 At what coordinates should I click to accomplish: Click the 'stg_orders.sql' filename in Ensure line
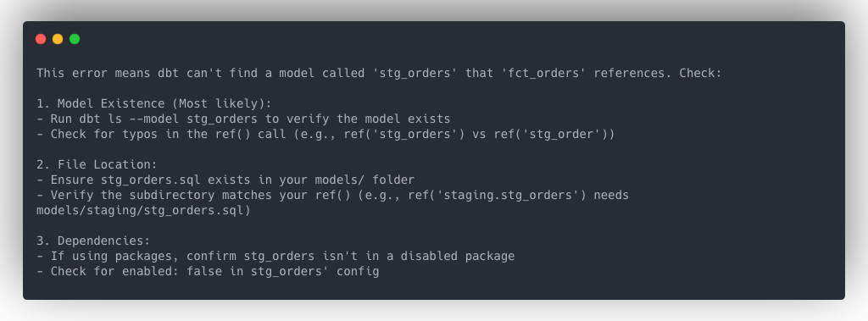tap(151, 180)
